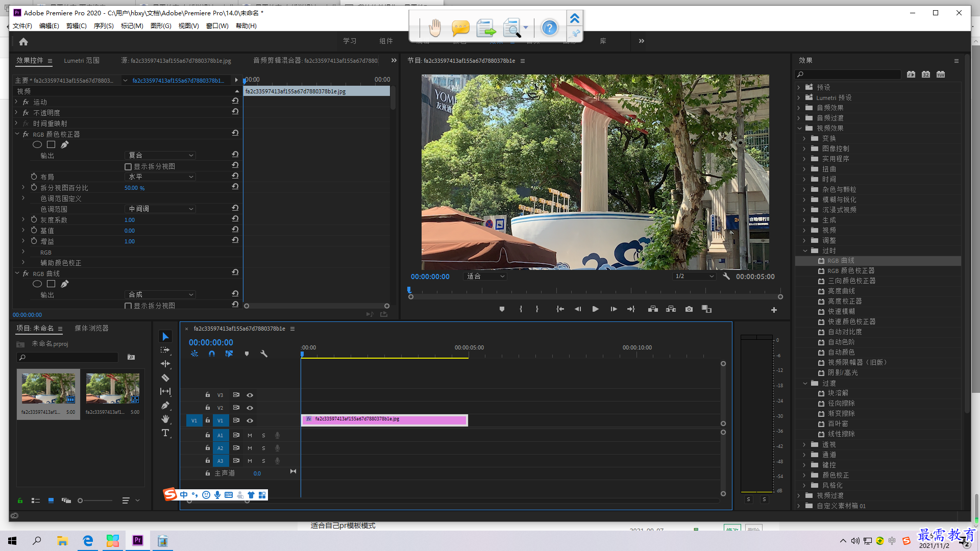Add a marker in Program monitor
Screen dimensions: 980x551
[x=502, y=309]
